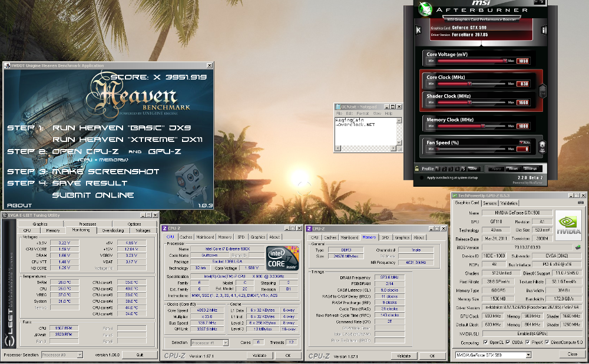Click the GPU-Z screenshot camera icon

click(581, 203)
